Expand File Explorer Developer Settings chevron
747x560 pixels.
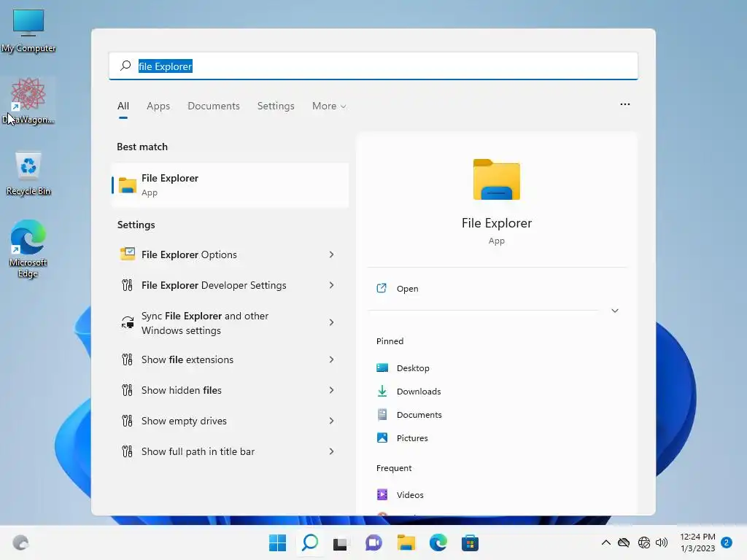coord(332,285)
